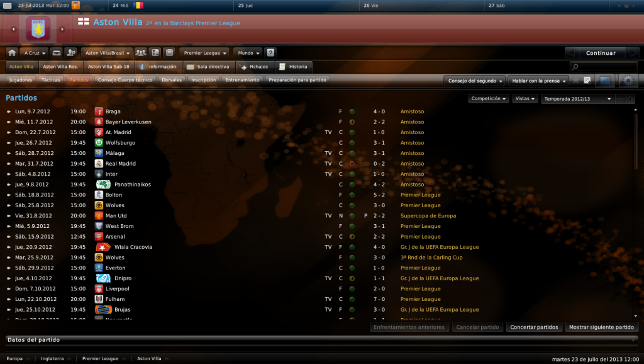Image resolution: width=644 pixels, height=364 pixels.
Task: Focus the search field with magnifier
Action: click(x=603, y=67)
